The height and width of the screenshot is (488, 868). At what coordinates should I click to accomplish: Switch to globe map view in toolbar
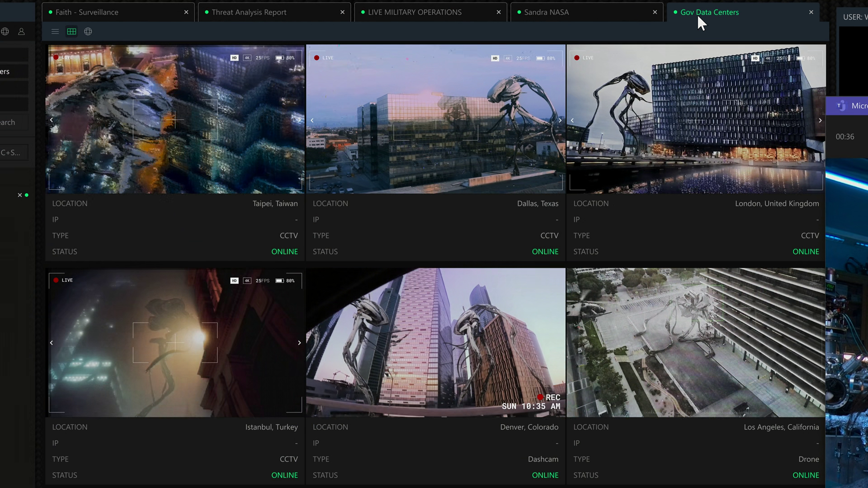click(x=88, y=32)
